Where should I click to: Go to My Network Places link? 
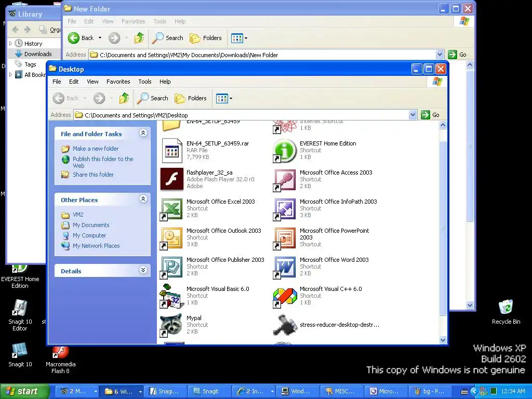tap(96, 246)
